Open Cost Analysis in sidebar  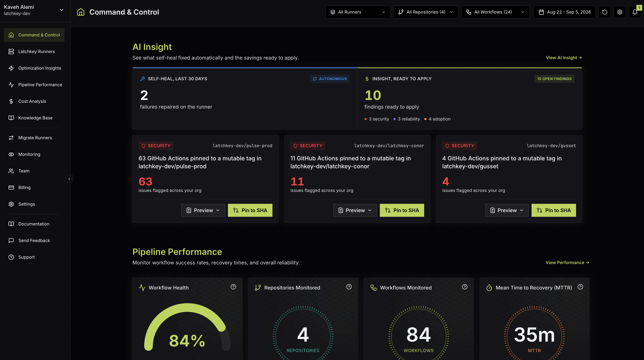(34, 101)
